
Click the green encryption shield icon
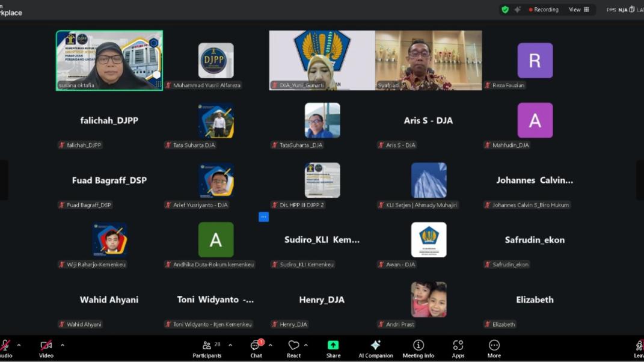pos(505,10)
